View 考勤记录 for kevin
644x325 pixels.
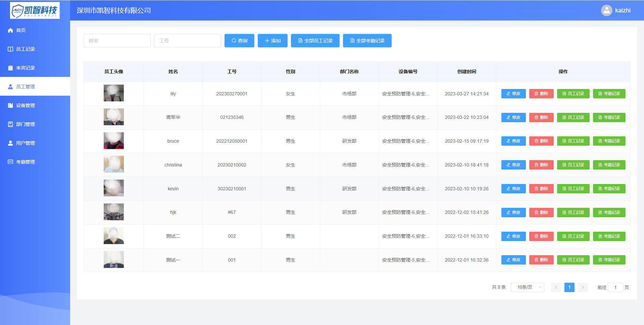coord(609,189)
